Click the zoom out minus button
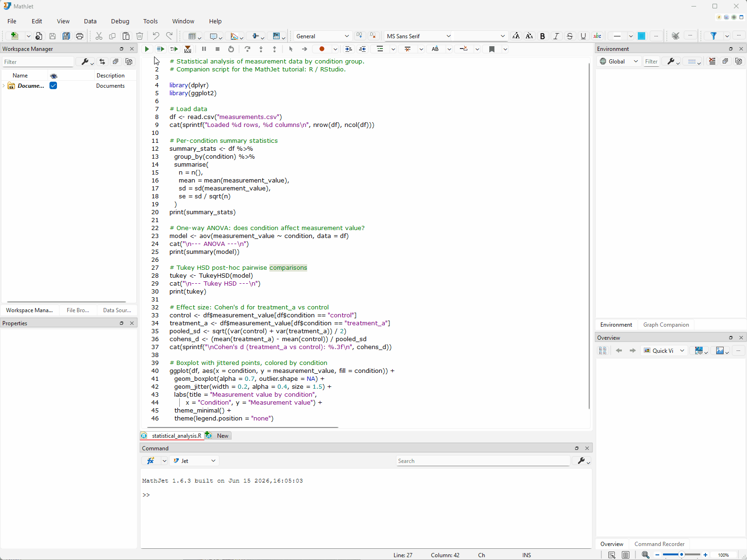Viewport: 747px width, 560px height. 657,555
